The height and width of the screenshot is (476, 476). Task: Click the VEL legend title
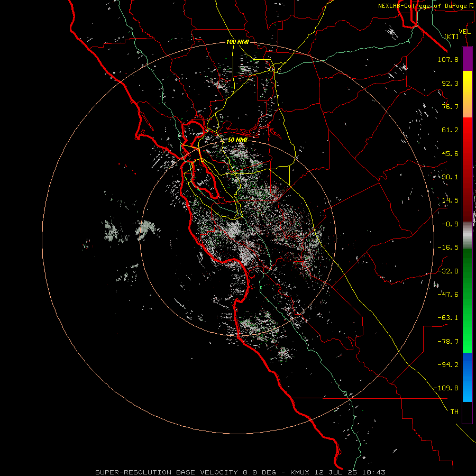coord(465,32)
